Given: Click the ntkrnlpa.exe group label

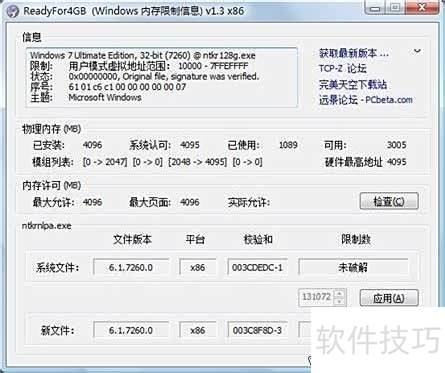Looking at the screenshot, I should pyautogui.click(x=47, y=226).
